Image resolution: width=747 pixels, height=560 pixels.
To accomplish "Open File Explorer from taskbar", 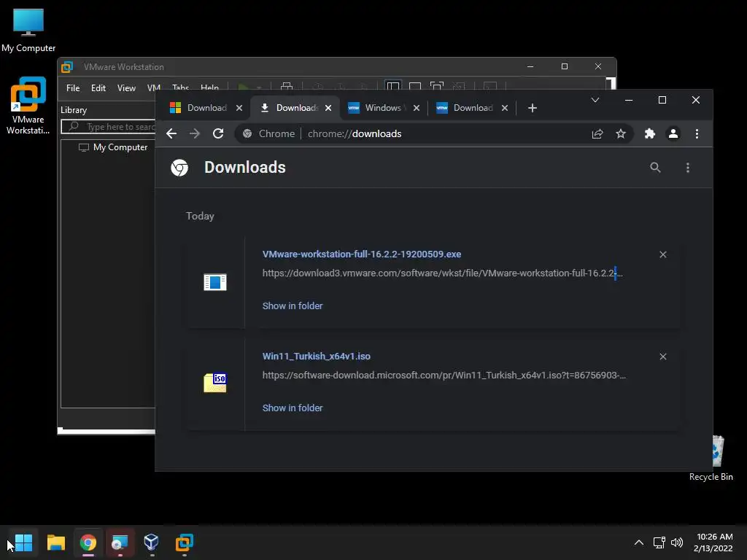I will click(55, 542).
